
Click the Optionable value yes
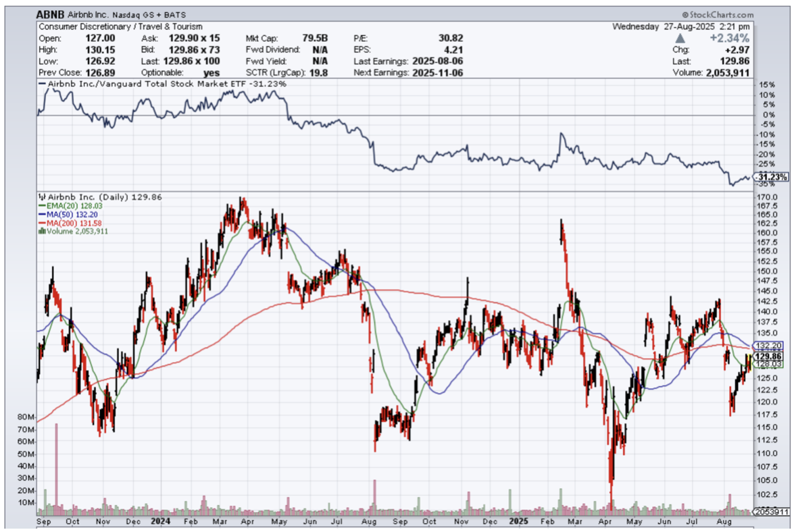pyautogui.click(x=212, y=72)
